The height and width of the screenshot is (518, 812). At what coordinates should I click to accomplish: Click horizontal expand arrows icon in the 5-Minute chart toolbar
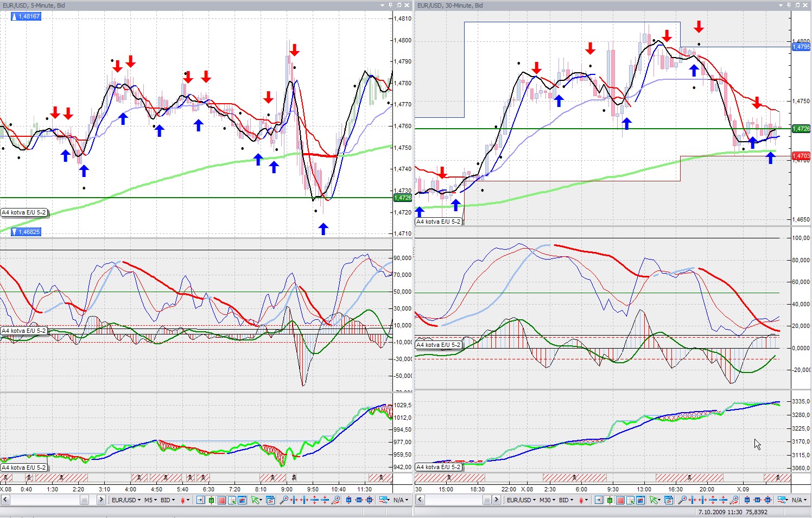[304, 500]
